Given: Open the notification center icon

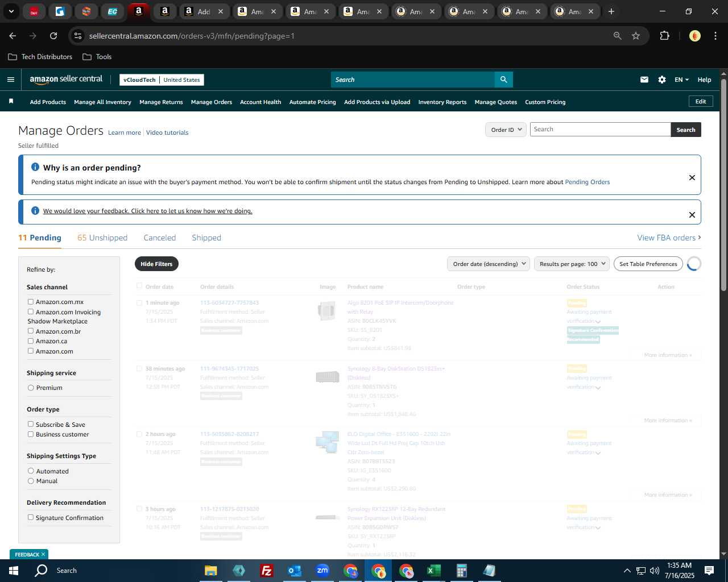Looking at the screenshot, I should (x=709, y=571).
